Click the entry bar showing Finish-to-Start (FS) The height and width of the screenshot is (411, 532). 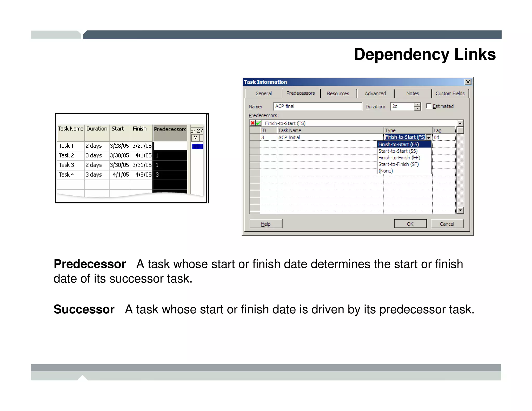359,123
